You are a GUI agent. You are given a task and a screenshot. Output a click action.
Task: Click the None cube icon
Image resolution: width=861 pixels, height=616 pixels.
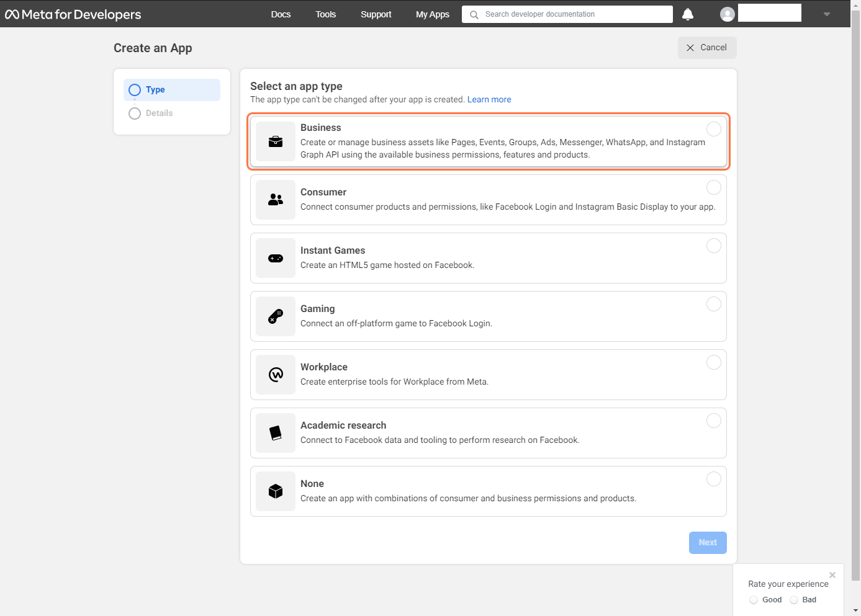point(276,491)
